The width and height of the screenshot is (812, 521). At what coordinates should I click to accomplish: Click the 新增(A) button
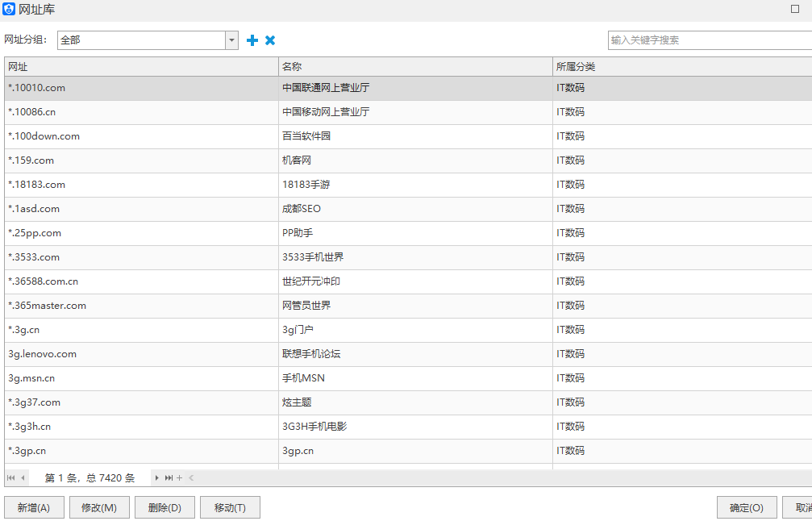point(34,507)
